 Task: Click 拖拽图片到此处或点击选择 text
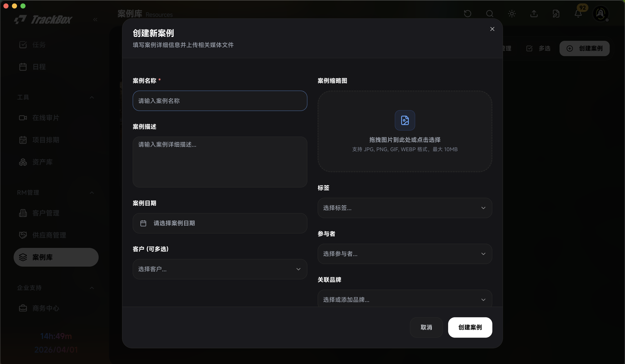[405, 140]
